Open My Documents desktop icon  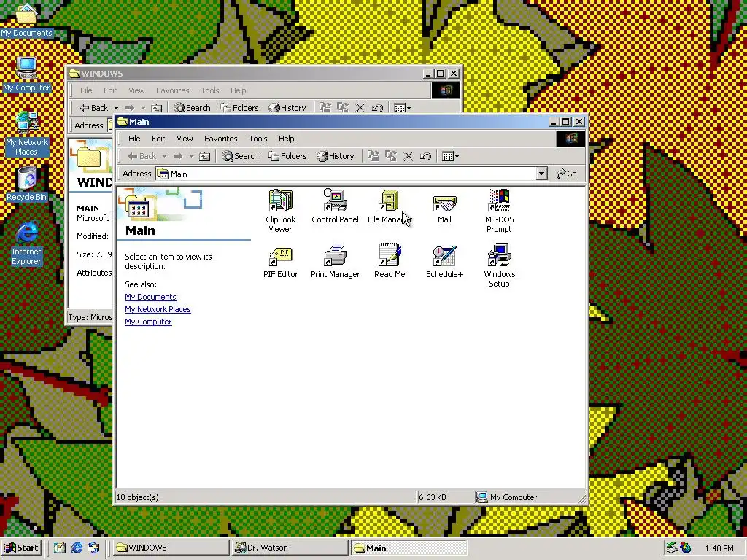tap(26, 20)
